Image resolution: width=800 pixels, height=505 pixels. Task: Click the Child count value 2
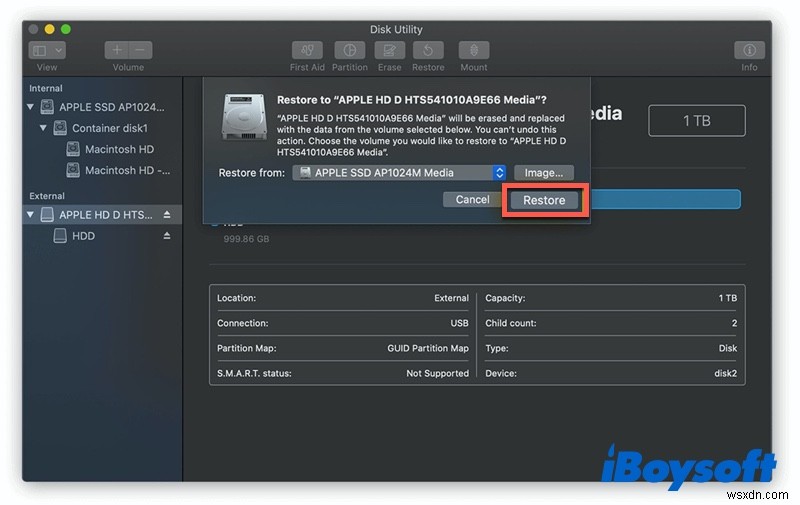click(734, 323)
